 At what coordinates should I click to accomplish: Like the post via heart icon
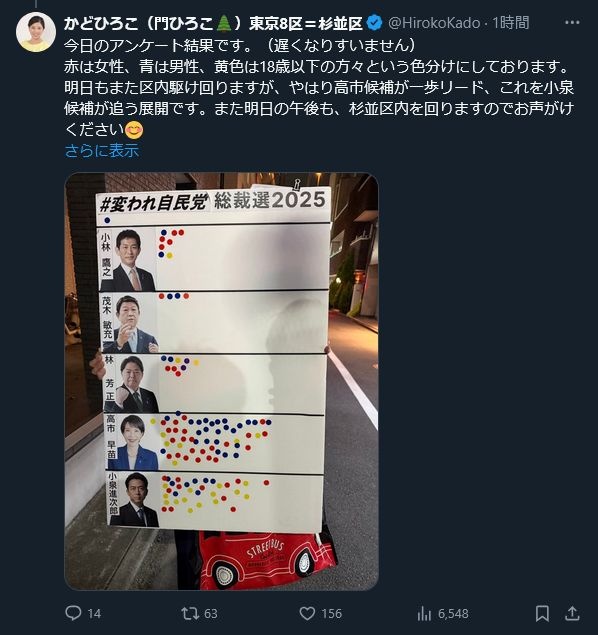click(307, 613)
